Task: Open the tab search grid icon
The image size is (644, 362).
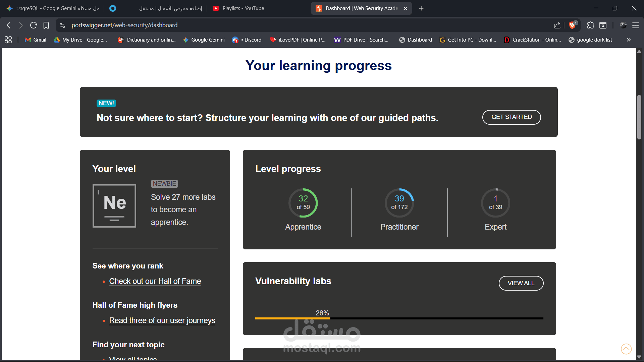Action: click(8, 40)
